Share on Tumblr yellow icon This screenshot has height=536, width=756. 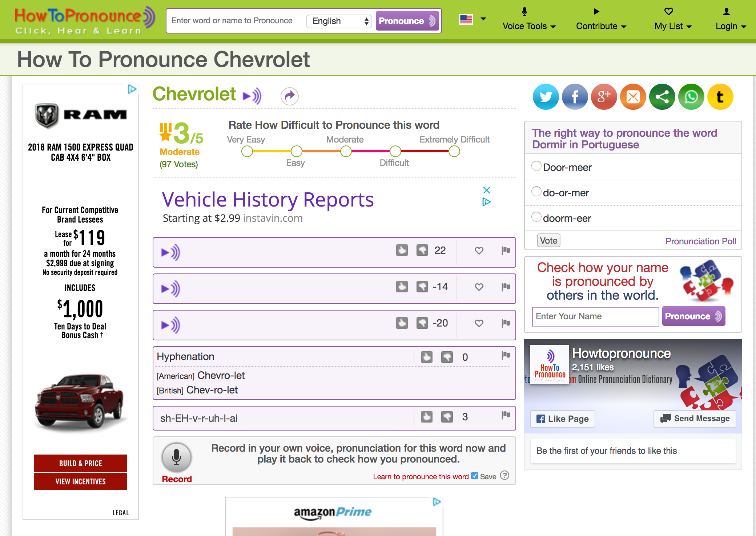tap(720, 97)
